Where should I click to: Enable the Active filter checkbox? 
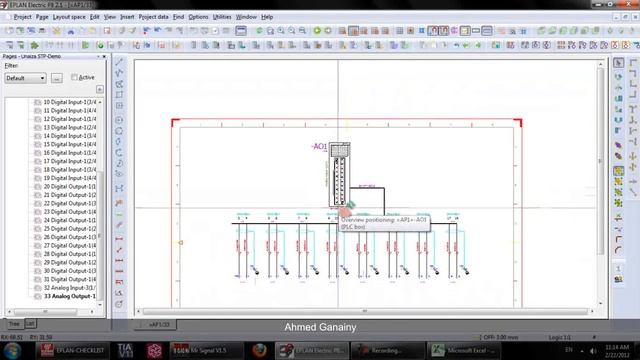pyautogui.click(x=74, y=77)
